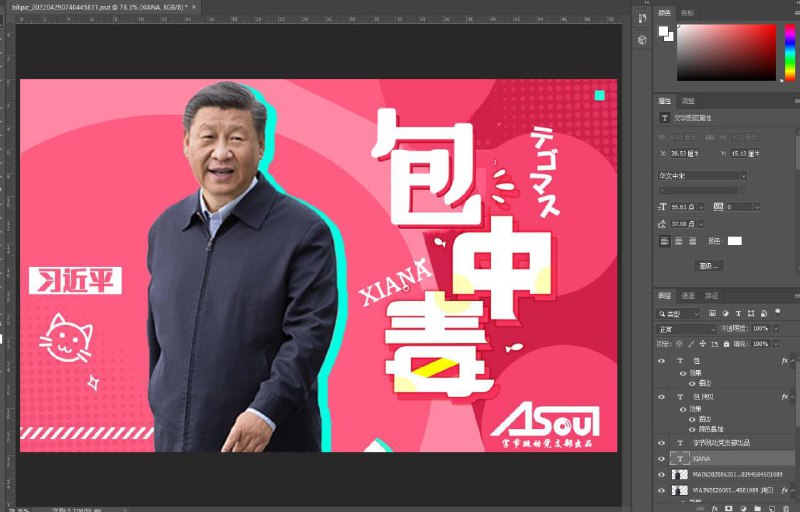The width and height of the screenshot is (800, 512).
Task: Hide 描边 effect under 包 layer
Action: coord(692,383)
